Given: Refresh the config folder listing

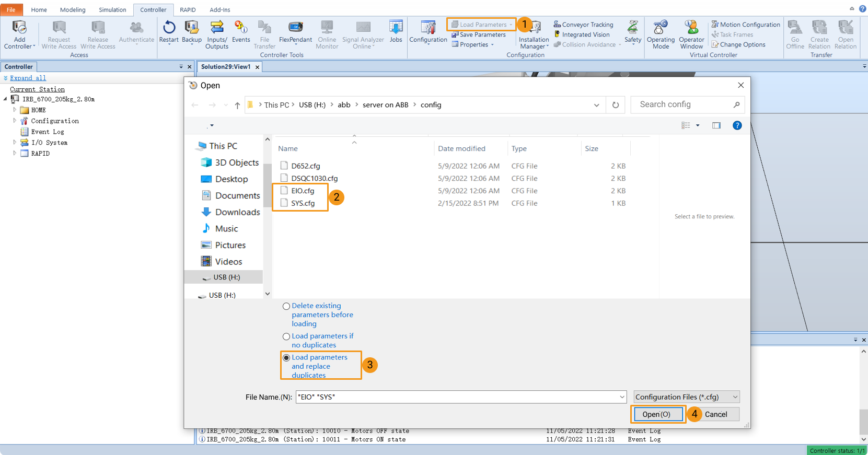Looking at the screenshot, I should (x=616, y=105).
